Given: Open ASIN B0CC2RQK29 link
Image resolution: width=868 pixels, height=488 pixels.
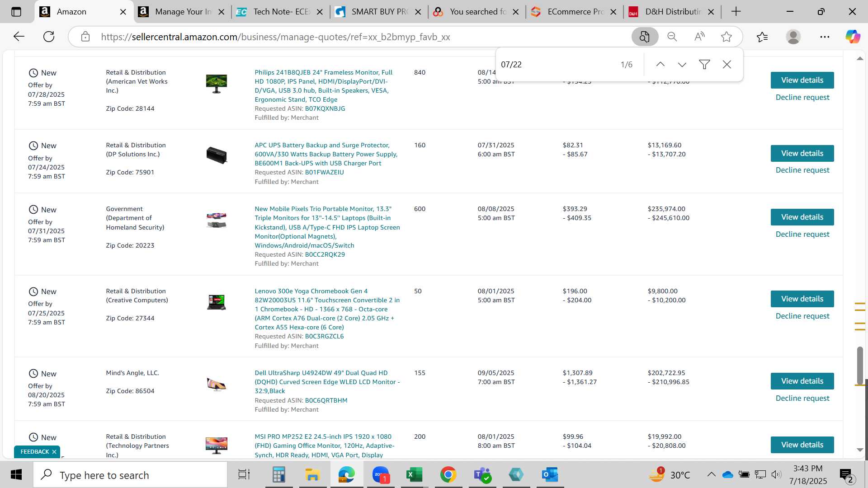Looking at the screenshot, I should pos(325,254).
